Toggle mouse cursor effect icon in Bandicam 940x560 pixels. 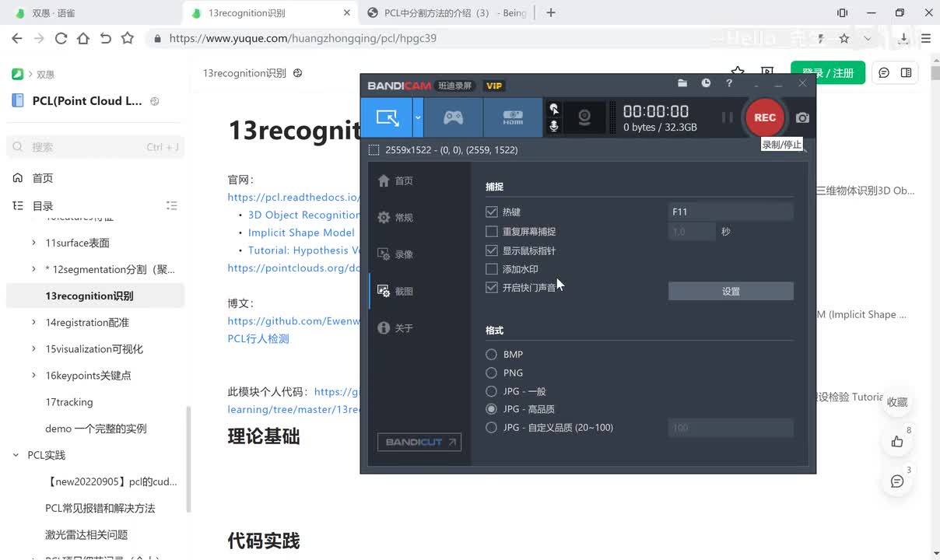pyautogui.click(x=554, y=109)
